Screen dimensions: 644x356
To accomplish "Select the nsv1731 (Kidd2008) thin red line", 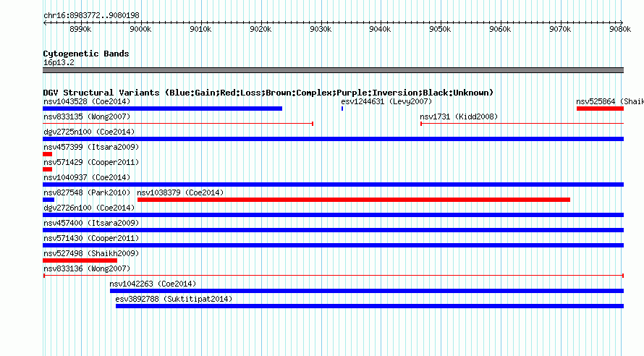I will [x=522, y=124].
